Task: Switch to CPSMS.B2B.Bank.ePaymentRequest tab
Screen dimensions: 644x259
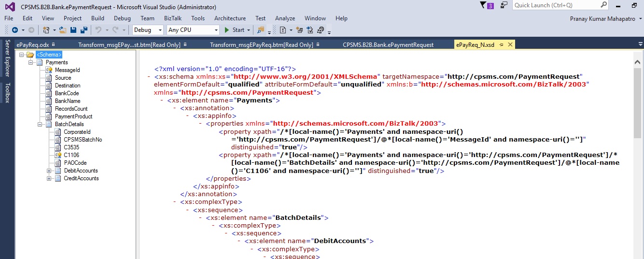Action: click(388, 44)
